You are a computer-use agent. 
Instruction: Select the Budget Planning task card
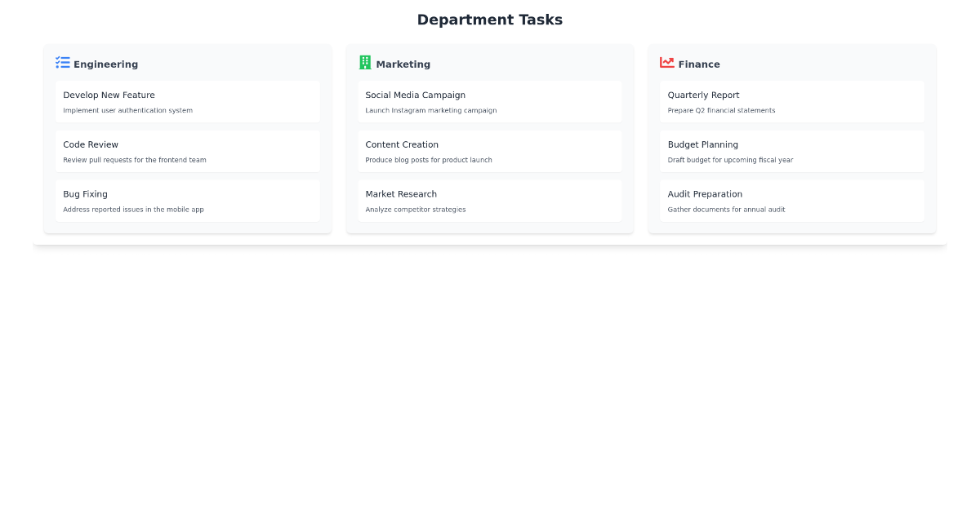point(792,151)
